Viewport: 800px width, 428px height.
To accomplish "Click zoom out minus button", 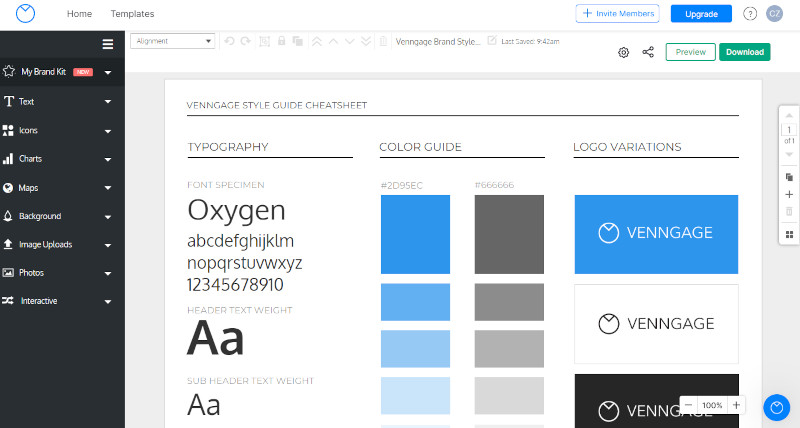I will pos(688,405).
